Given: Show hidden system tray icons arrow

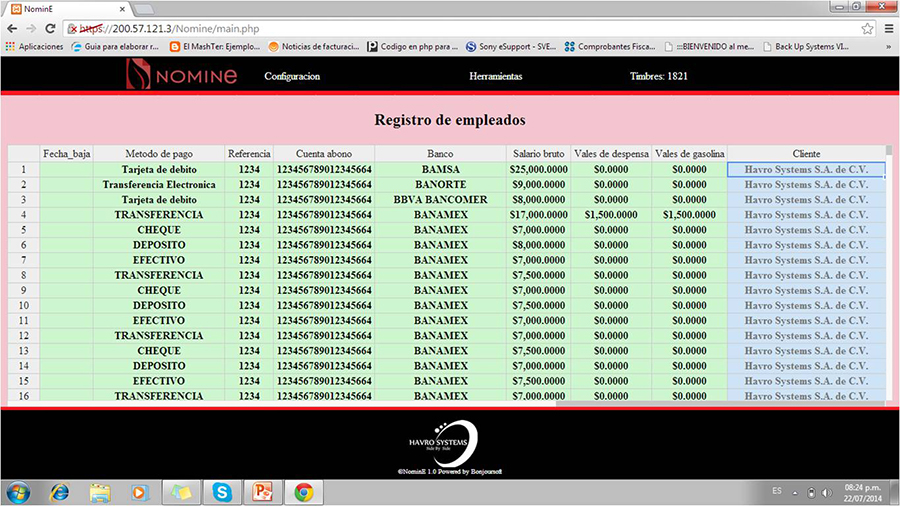Looking at the screenshot, I should click(x=797, y=492).
